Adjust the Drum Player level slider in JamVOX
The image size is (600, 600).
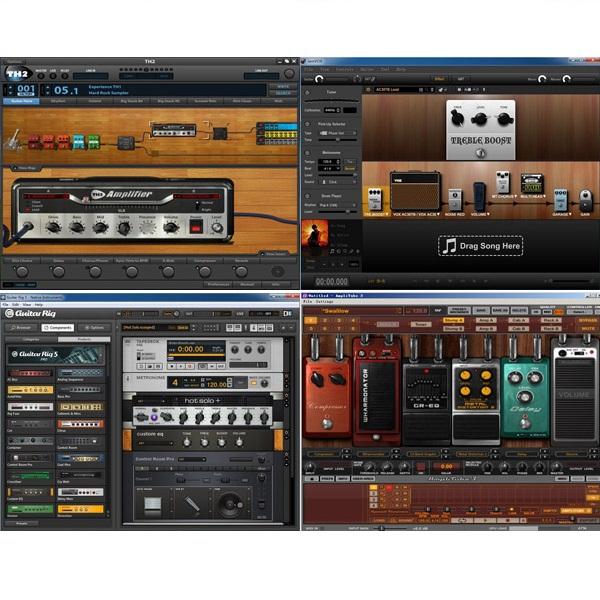pyautogui.click(x=338, y=211)
